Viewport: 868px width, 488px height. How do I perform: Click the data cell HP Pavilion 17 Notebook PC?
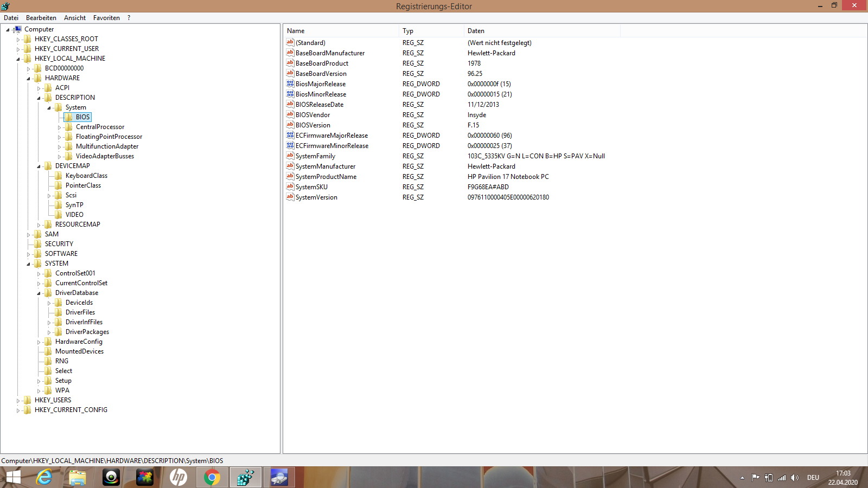(x=508, y=177)
